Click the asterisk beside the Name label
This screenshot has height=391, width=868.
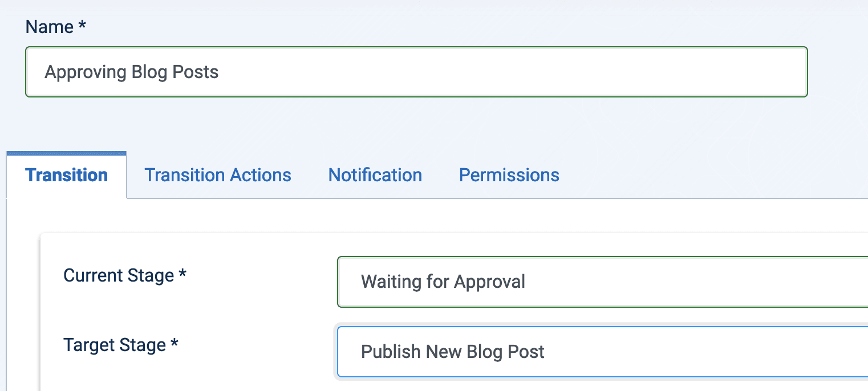(82, 26)
